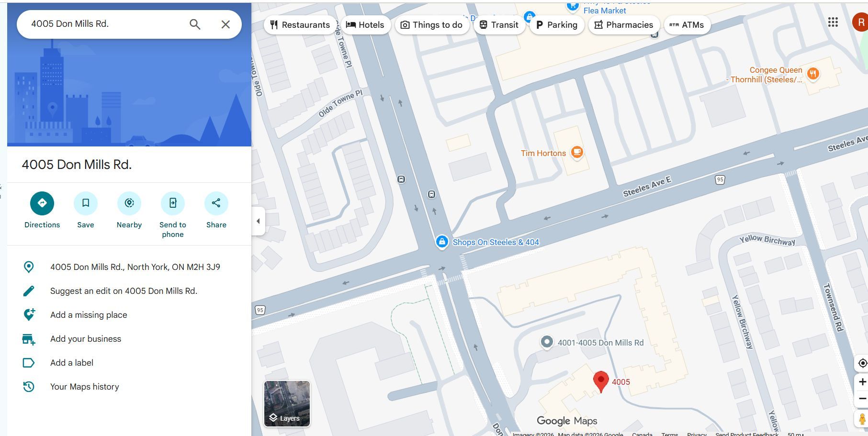The width and height of the screenshot is (868, 436).
Task: Select Add a label
Action: point(129,363)
